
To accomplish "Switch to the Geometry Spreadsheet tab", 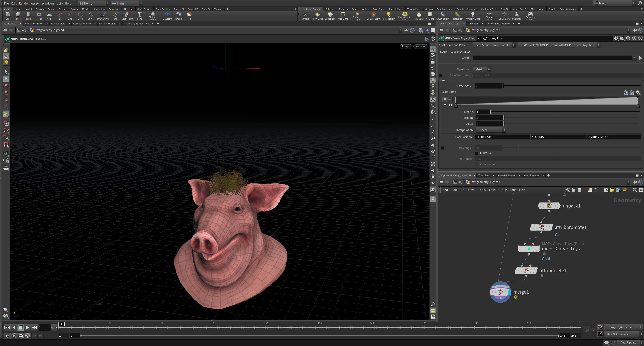I will pyautogui.click(x=137, y=23).
